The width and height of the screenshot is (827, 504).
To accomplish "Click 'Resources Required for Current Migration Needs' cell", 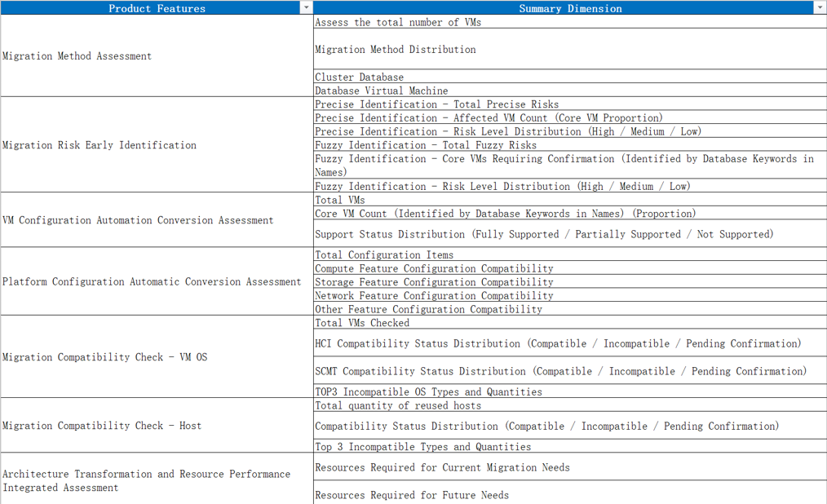I will (570, 466).
